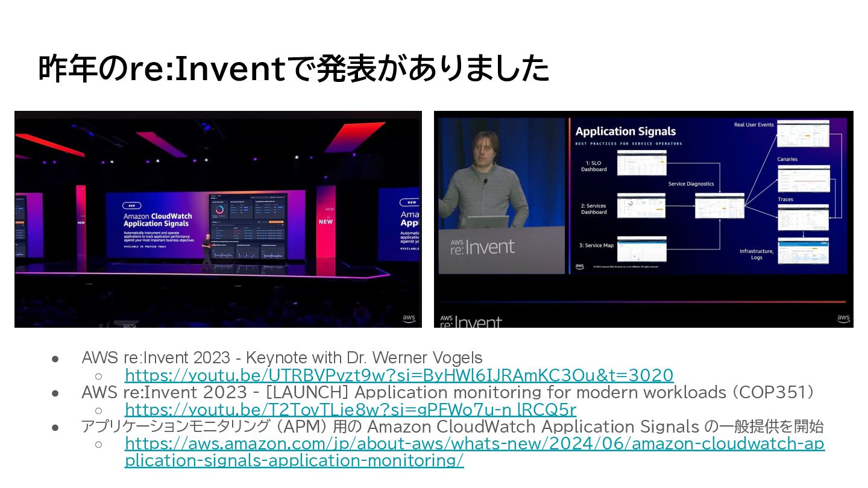Click the 'Service Diagnostics' label

click(691, 184)
